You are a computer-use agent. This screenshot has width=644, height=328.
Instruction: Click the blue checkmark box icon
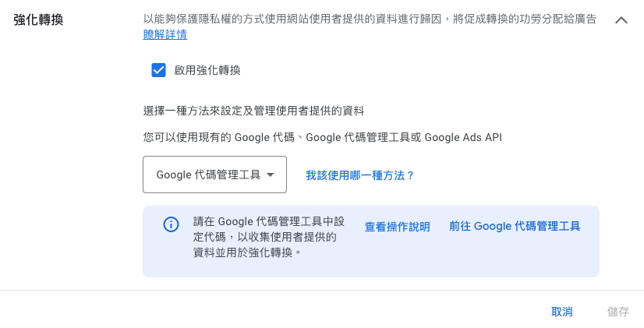coord(159,70)
